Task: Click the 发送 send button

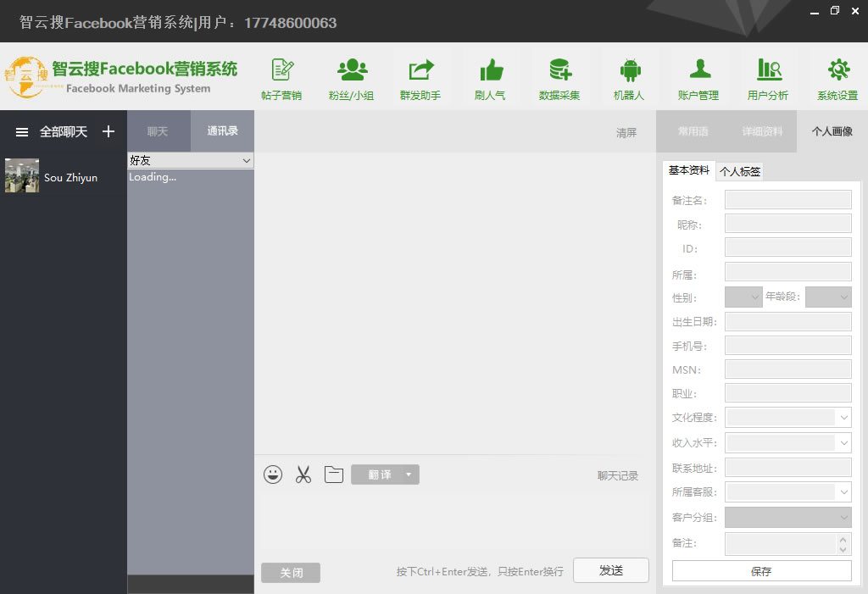Action: click(611, 570)
